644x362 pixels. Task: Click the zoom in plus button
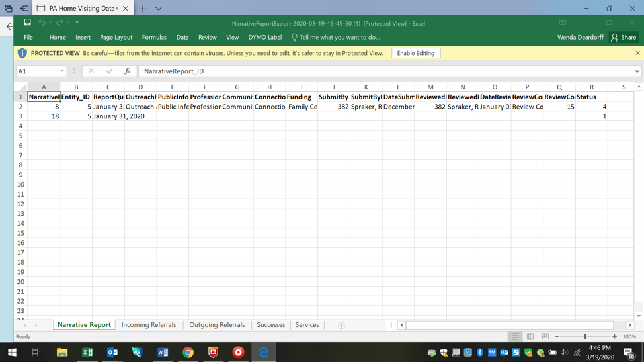click(x=614, y=337)
